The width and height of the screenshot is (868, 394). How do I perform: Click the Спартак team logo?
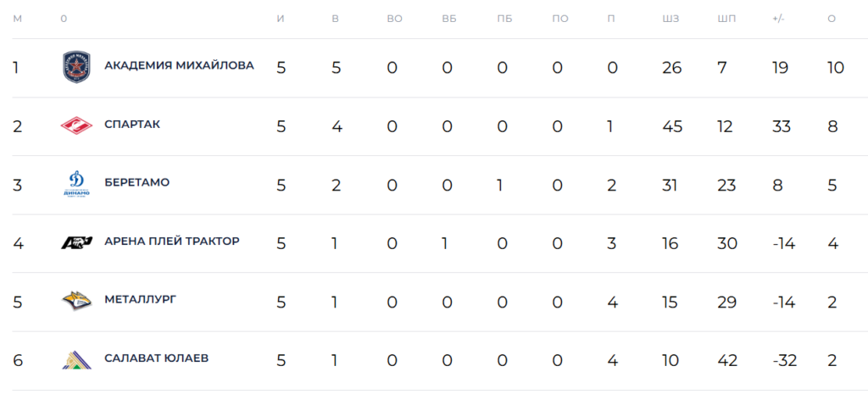76,126
